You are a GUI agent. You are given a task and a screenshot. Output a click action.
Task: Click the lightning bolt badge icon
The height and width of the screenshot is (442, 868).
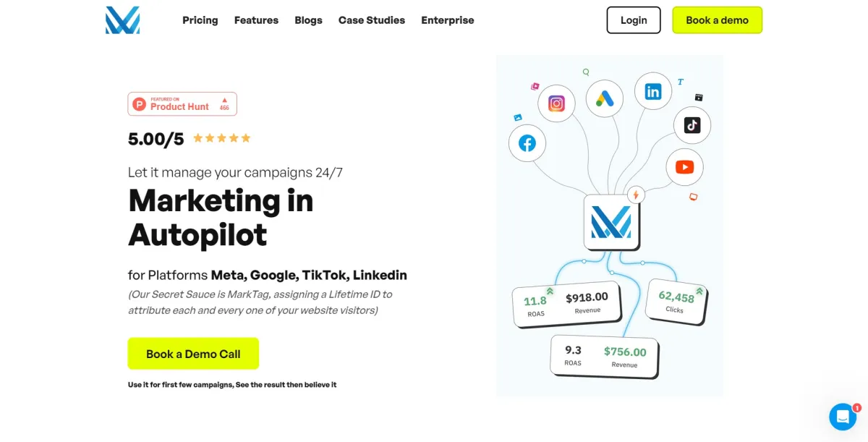(636, 195)
